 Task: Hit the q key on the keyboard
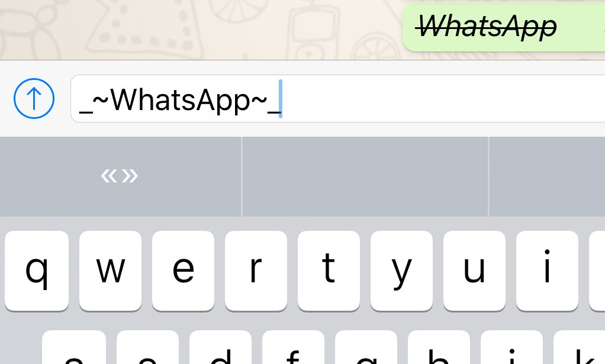coord(37,270)
